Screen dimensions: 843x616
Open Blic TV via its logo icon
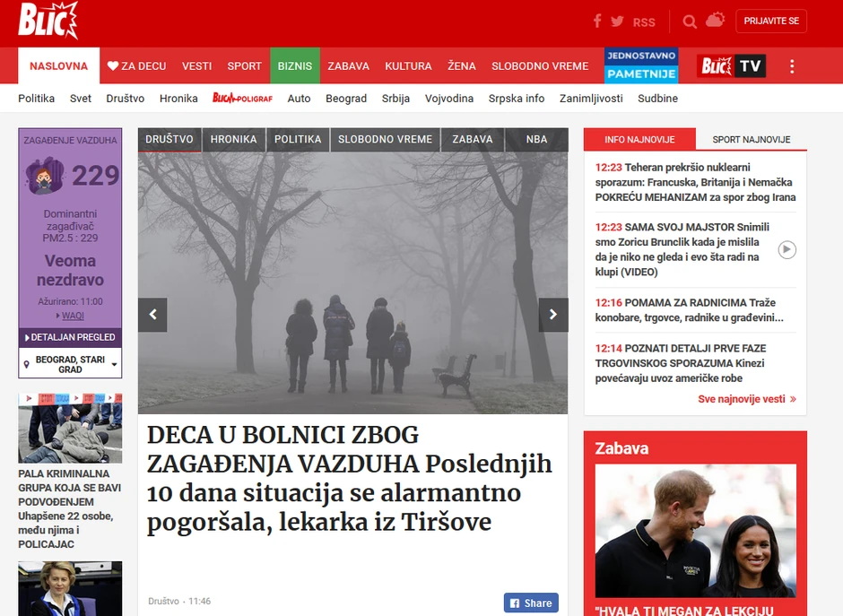point(731,65)
